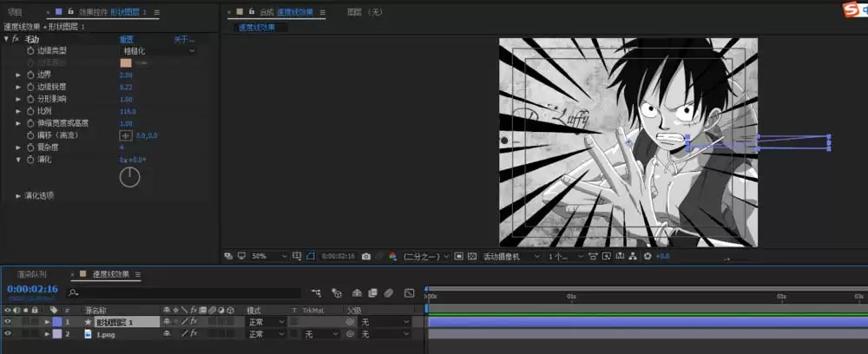Click the show channel RGB color icon
Image resolution: width=868 pixels, height=354 pixels.
[x=392, y=256]
